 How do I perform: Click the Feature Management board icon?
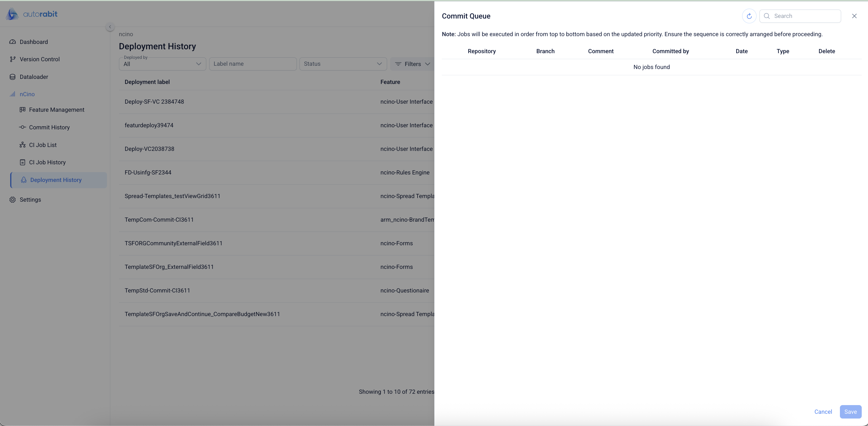pyautogui.click(x=23, y=110)
